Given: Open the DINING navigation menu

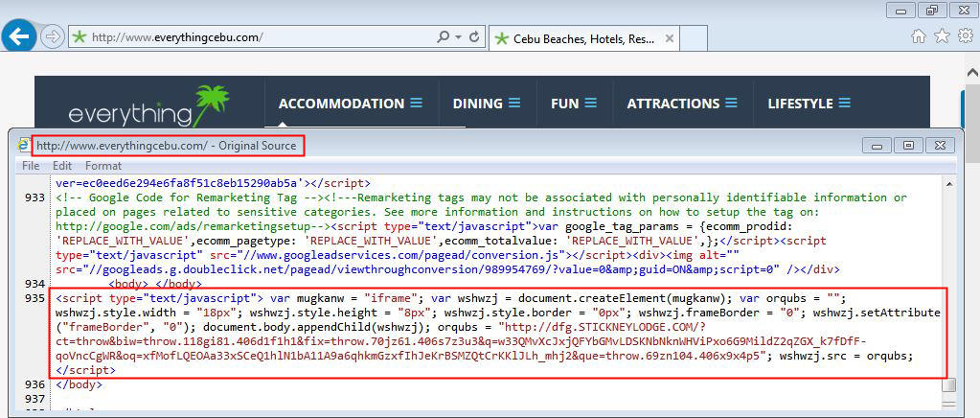Looking at the screenshot, I should click(x=487, y=104).
